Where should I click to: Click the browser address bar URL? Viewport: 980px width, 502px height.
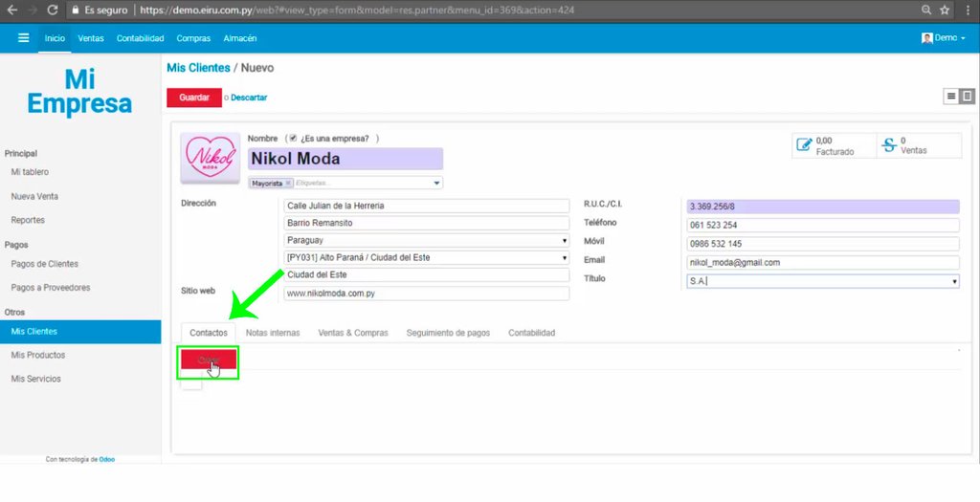(356, 10)
